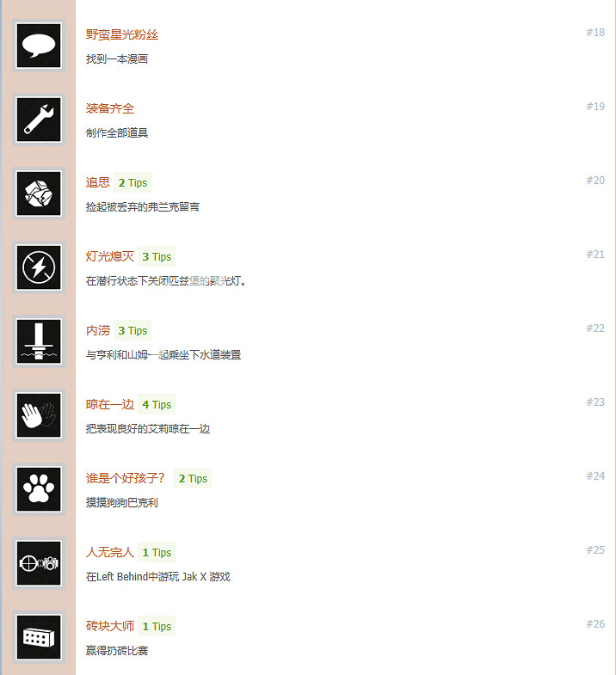Viewport: 616px width, 675px height.
Task: Click the Jak X racing car icon
Action: pyautogui.click(x=39, y=564)
